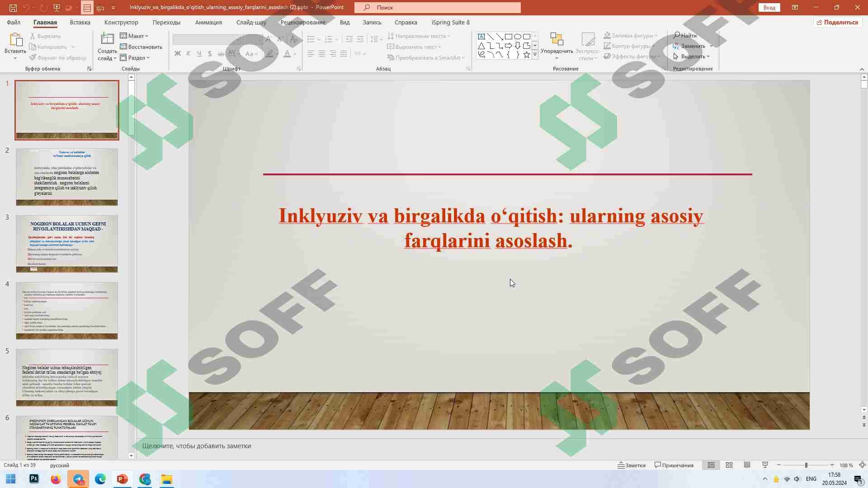Switch to reading view
Image resolution: width=868 pixels, height=488 pixels.
click(747, 465)
